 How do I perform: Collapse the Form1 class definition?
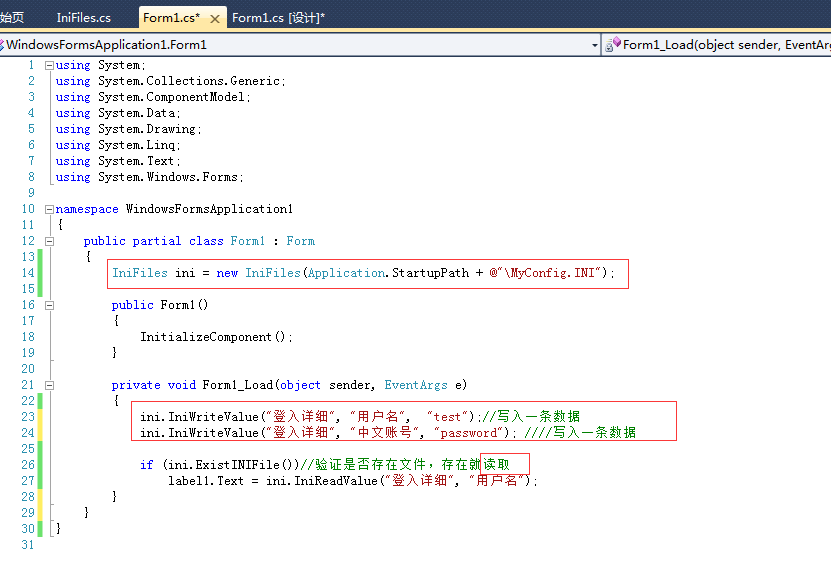pyautogui.click(x=48, y=241)
